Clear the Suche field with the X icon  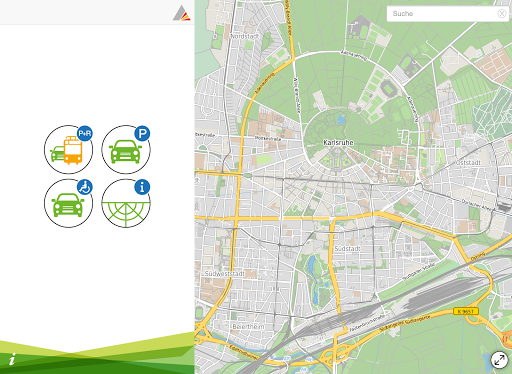501,13
